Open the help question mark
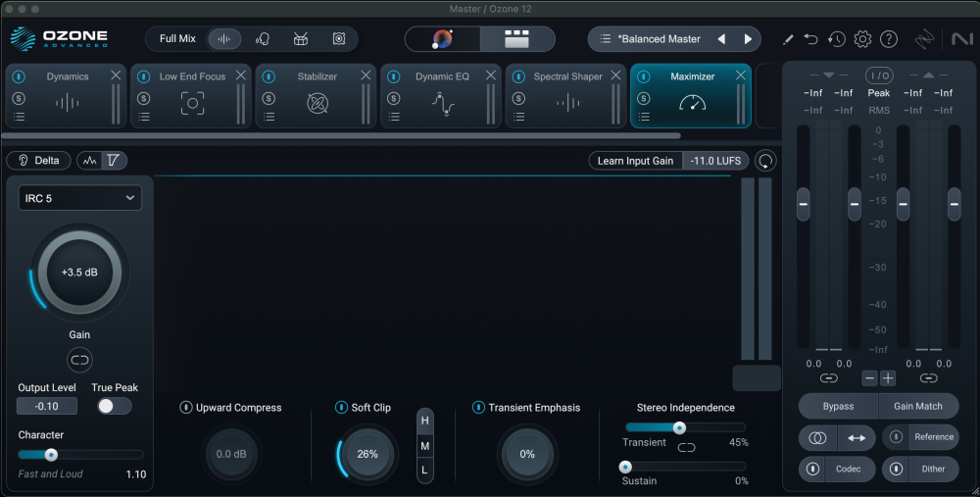Image resolution: width=980 pixels, height=497 pixels. (x=889, y=39)
